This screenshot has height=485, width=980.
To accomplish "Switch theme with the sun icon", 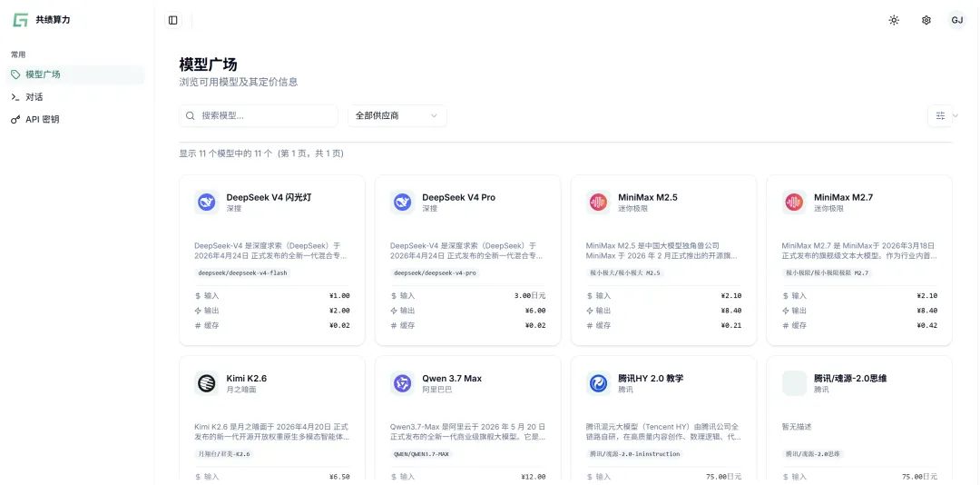I will (894, 20).
